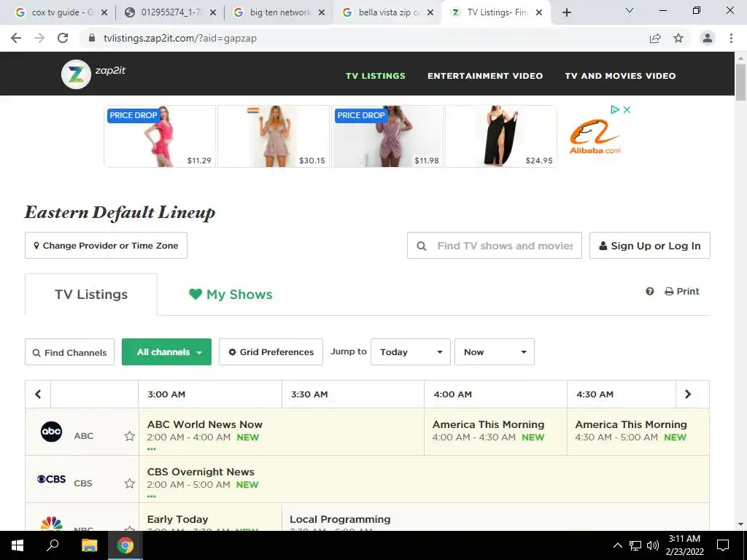This screenshot has height=560, width=747.
Task: Close the Alibaba ad with X icon
Action: (627, 109)
